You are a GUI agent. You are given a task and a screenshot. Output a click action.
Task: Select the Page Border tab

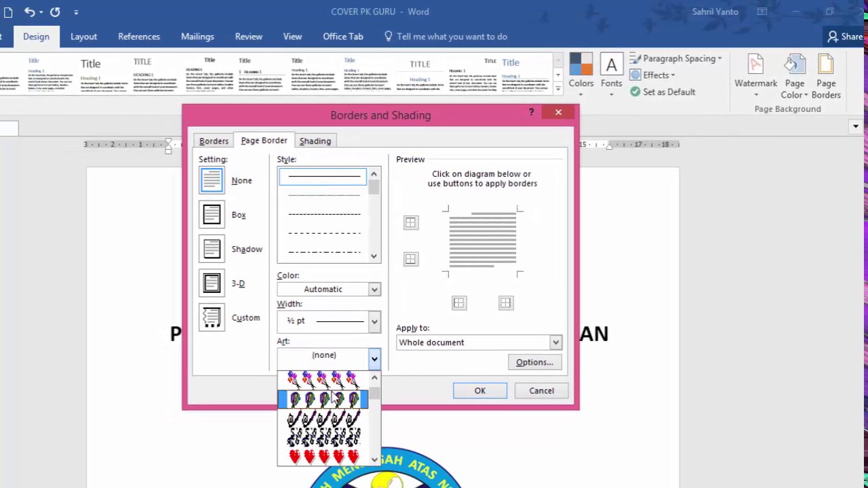(x=264, y=140)
